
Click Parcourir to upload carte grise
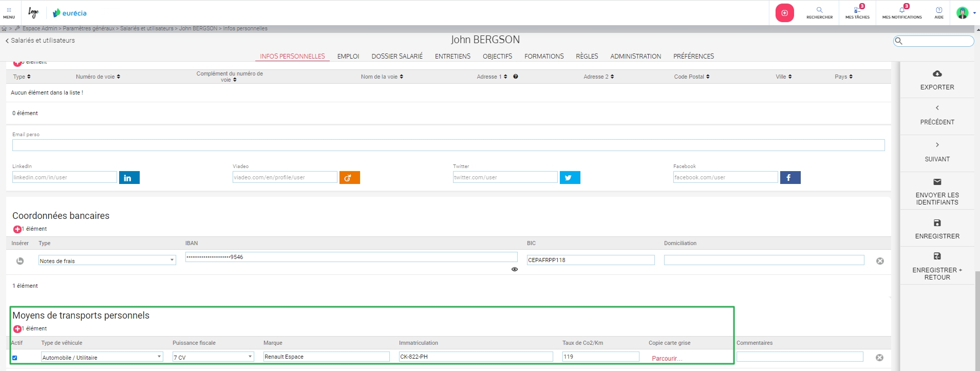667,359
